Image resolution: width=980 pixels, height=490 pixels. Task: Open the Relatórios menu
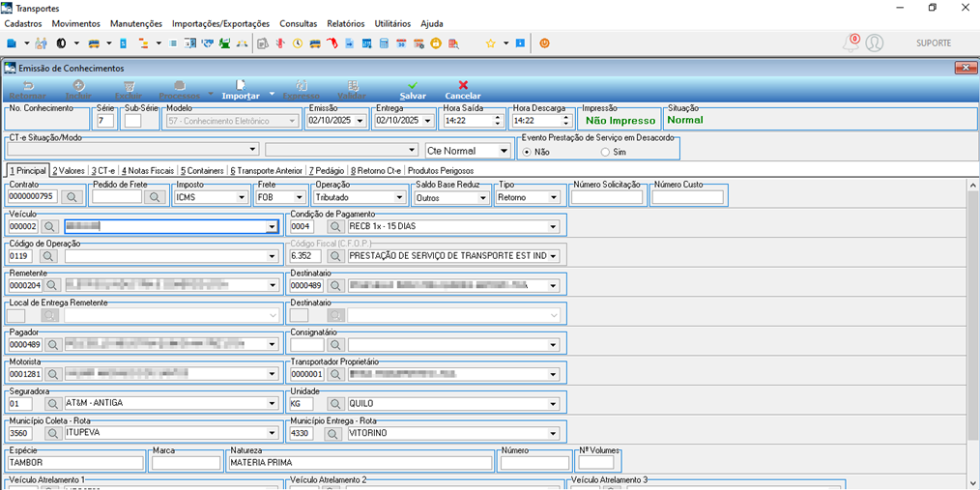pos(346,24)
